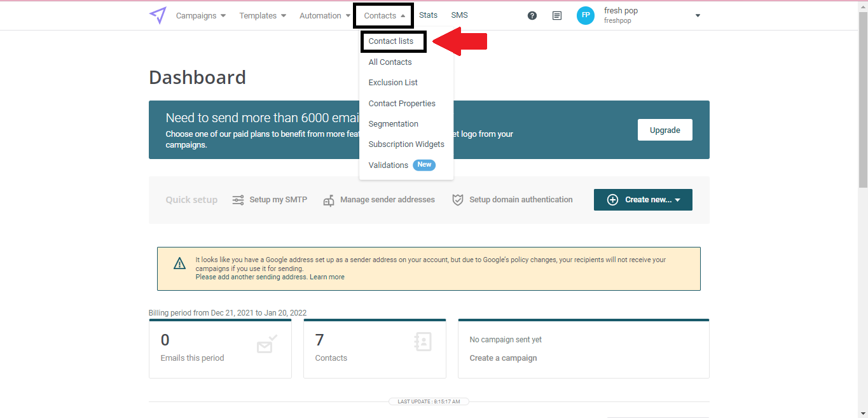The image size is (868, 418).
Task: Click the warning triangle alert icon
Action: [180, 263]
